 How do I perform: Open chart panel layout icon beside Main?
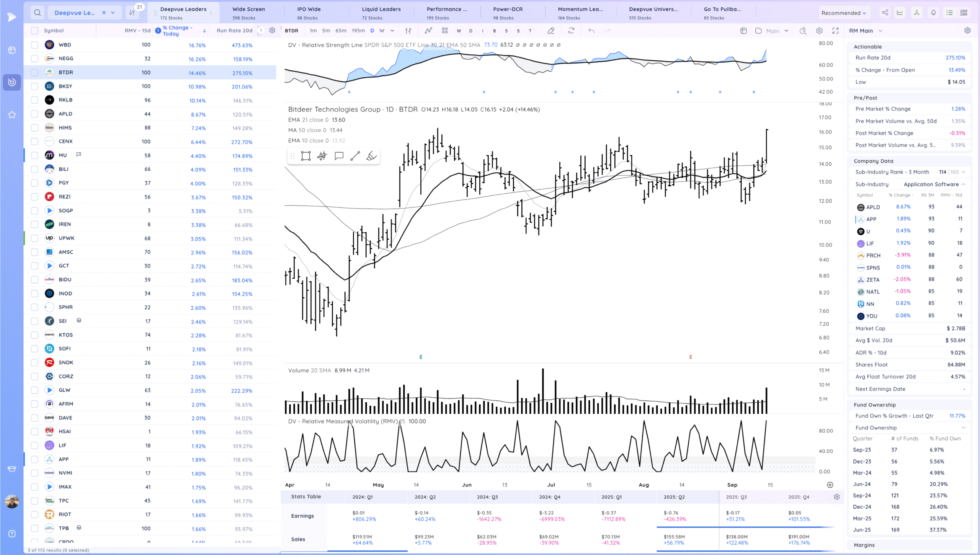(x=743, y=31)
